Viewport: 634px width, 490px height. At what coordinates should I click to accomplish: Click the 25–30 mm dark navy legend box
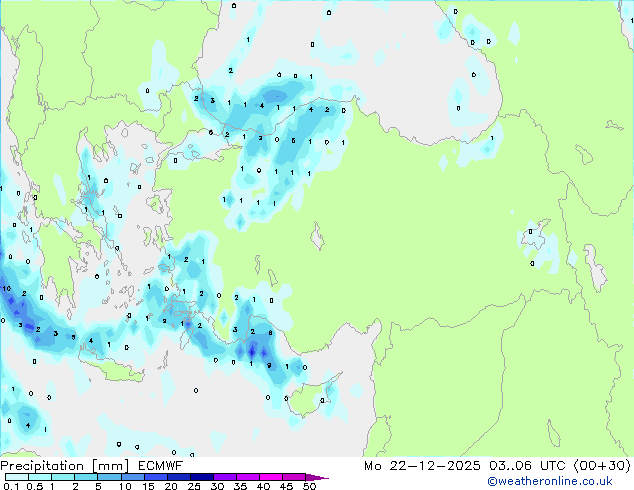coord(202,477)
